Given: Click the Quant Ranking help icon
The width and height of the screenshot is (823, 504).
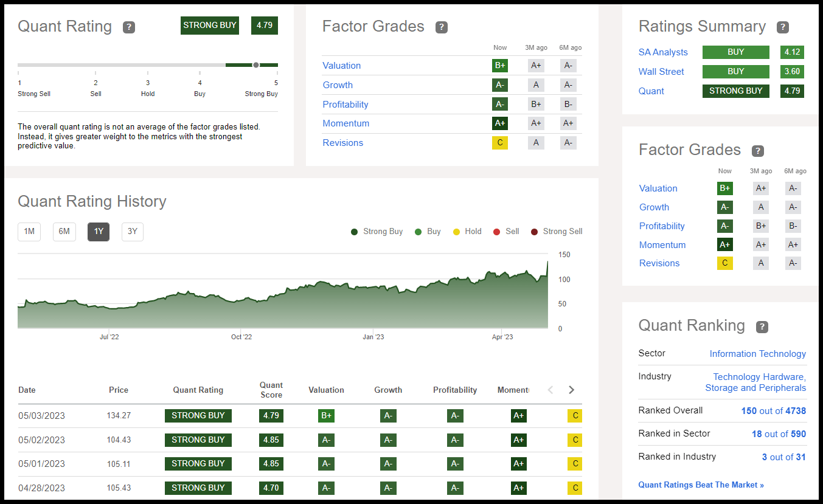Looking at the screenshot, I should coord(762,327).
